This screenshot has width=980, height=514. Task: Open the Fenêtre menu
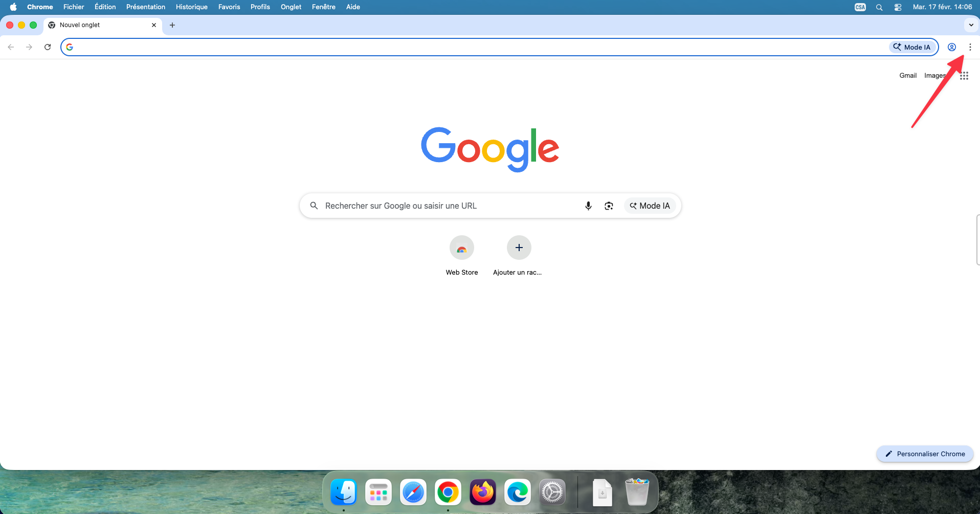click(x=324, y=7)
